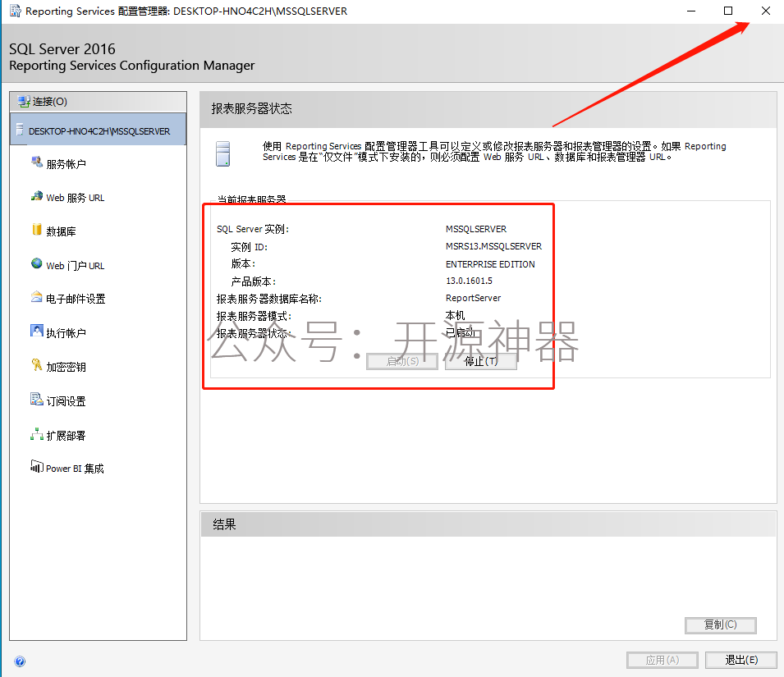Image resolution: width=784 pixels, height=677 pixels.
Task: Click the MSRS13.MSSQLSERVER instance ID value
Action: pos(493,246)
